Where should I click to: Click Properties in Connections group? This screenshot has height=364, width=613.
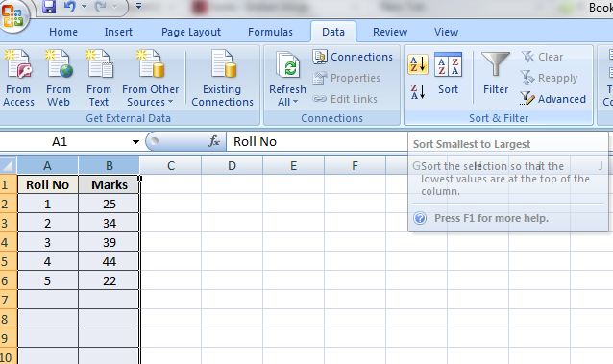pyautogui.click(x=347, y=78)
